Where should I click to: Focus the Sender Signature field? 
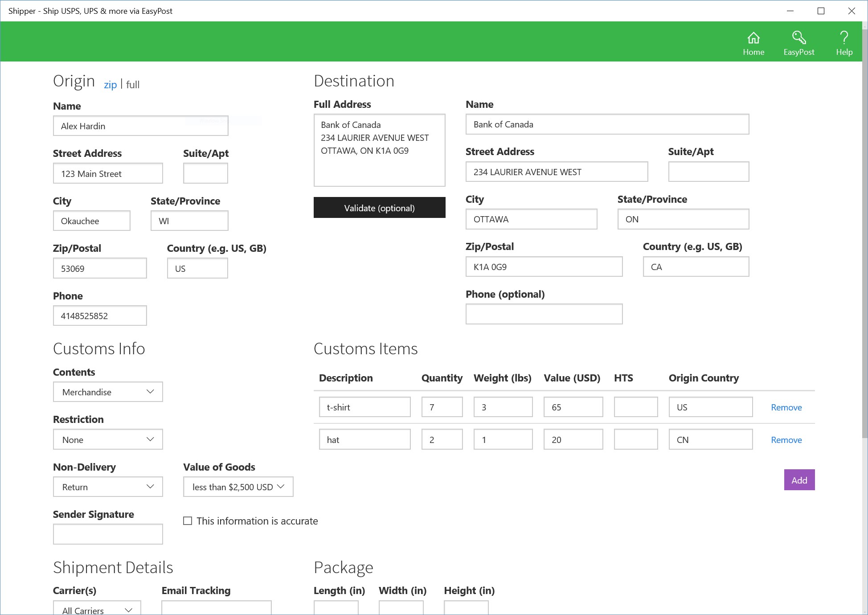click(x=108, y=534)
